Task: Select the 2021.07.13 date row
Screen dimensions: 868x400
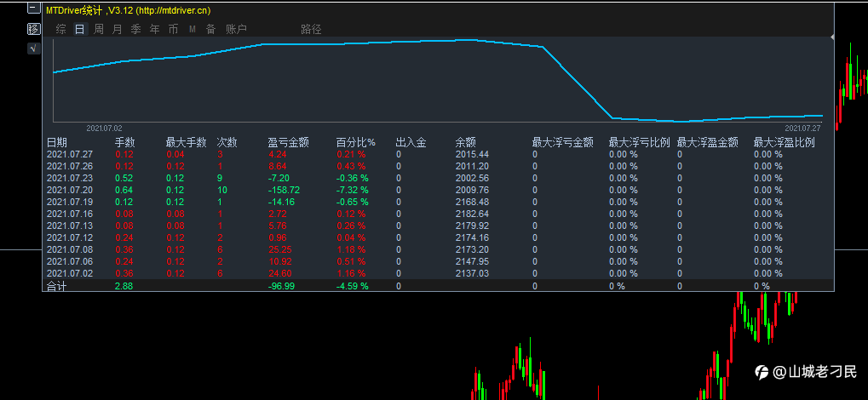Action: pyautogui.click(x=437, y=226)
